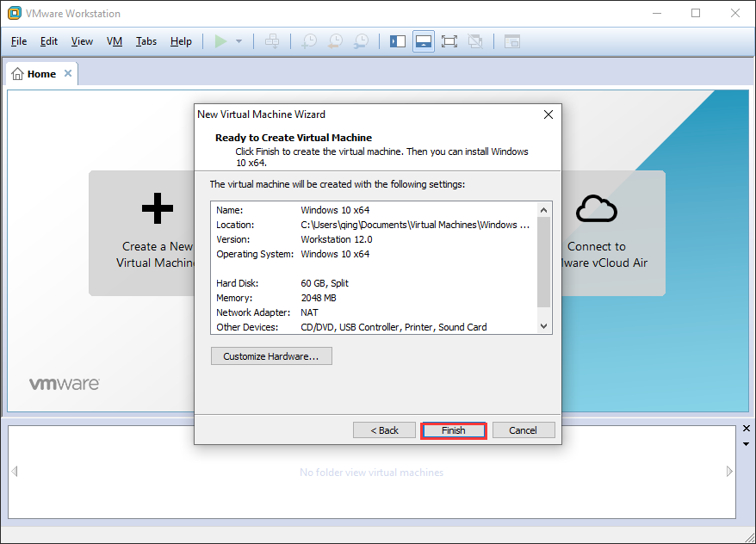756x544 pixels.
Task: Select the Operating System value 'Windows 10 x64'
Action: tap(335, 254)
